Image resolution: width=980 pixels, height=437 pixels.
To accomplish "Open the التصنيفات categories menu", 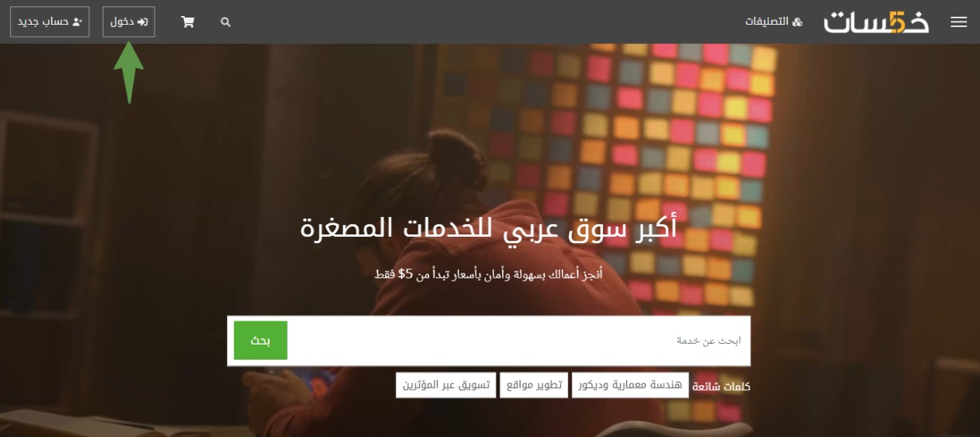I will pyautogui.click(x=774, y=22).
